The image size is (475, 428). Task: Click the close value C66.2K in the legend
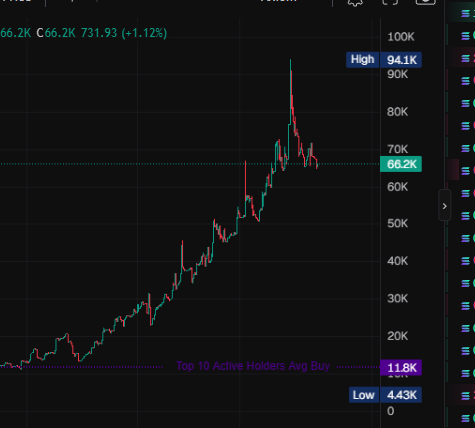[56, 33]
